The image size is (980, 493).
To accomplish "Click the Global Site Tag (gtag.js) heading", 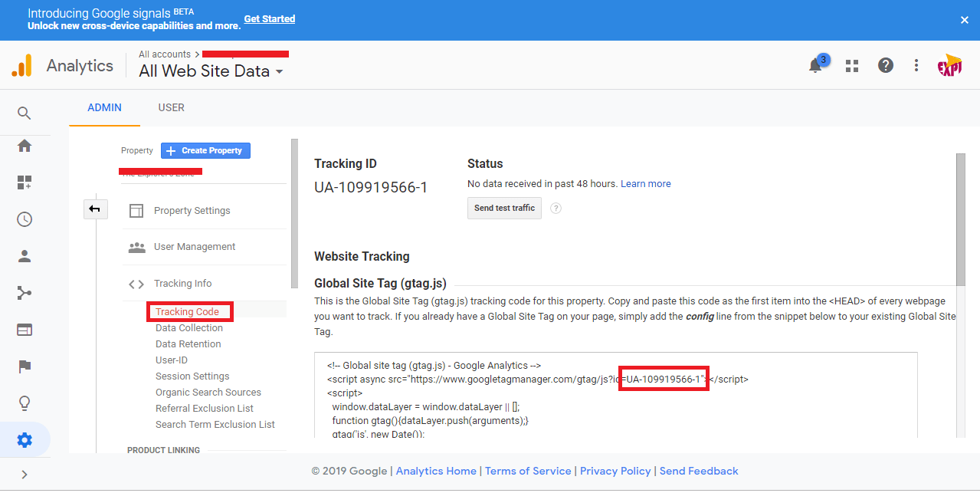I will pyautogui.click(x=380, y=284).
